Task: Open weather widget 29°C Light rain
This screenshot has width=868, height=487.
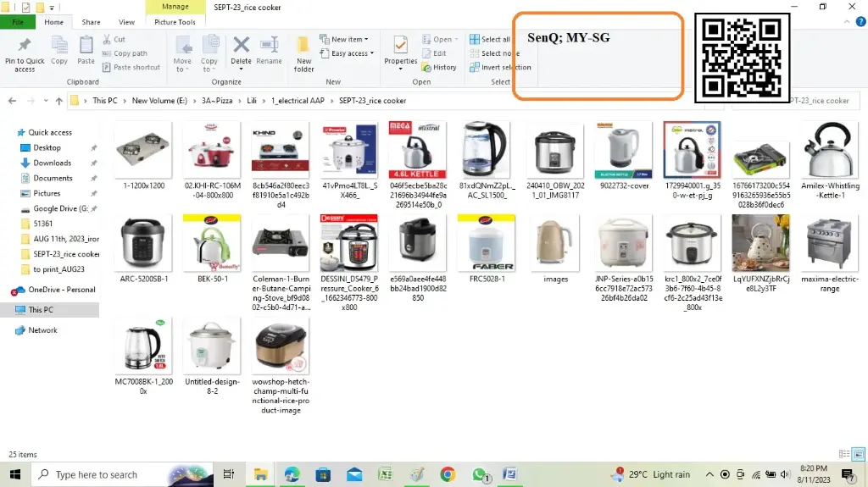Action: 651,474
